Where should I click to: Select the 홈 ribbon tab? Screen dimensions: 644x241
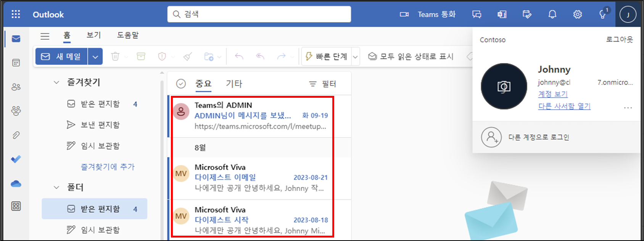(67, 36)
